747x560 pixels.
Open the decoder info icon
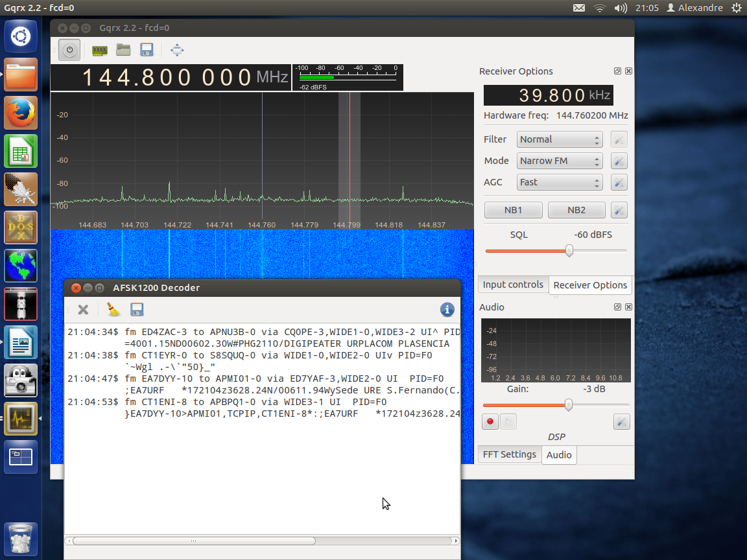point(447,310)
